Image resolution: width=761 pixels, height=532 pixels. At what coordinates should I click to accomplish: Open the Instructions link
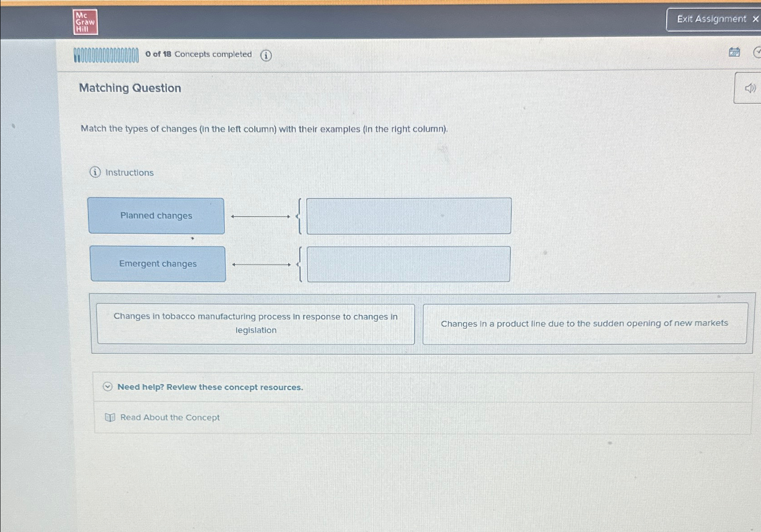(129, 172)
